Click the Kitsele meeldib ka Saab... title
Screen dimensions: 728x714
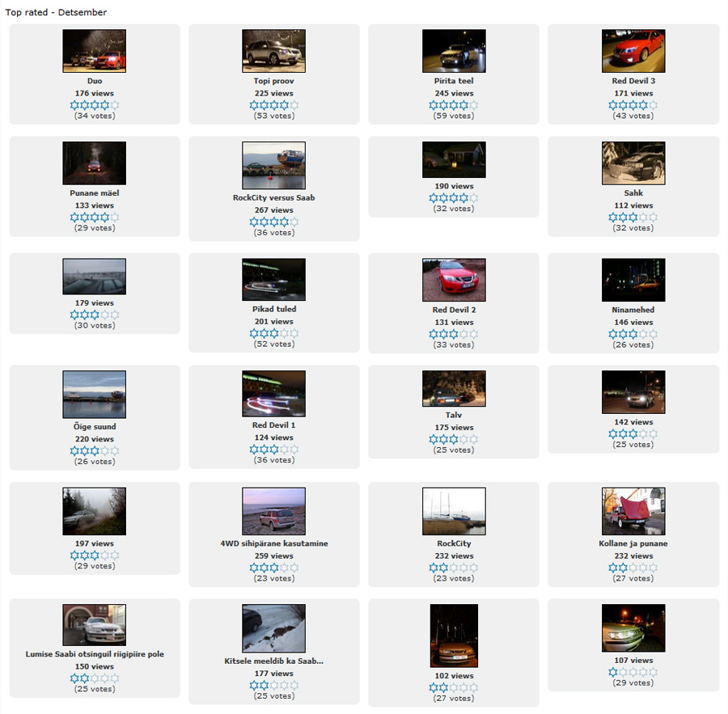274,661
